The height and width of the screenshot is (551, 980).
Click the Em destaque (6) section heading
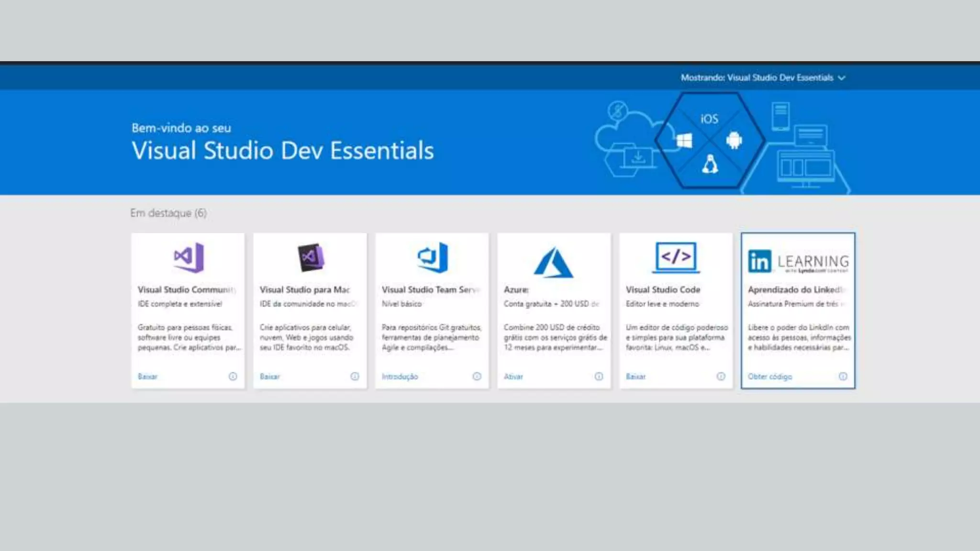tap(168, 213)
